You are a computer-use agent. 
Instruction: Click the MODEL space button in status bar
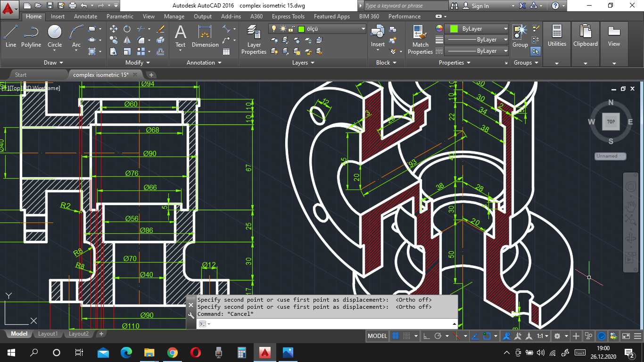[x=377, y=336]
